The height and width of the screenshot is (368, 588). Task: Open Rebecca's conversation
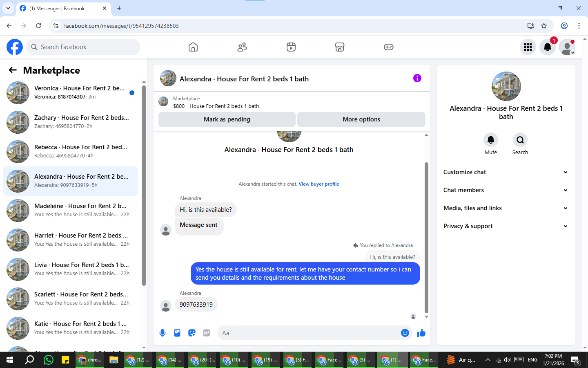coord(71,152)
